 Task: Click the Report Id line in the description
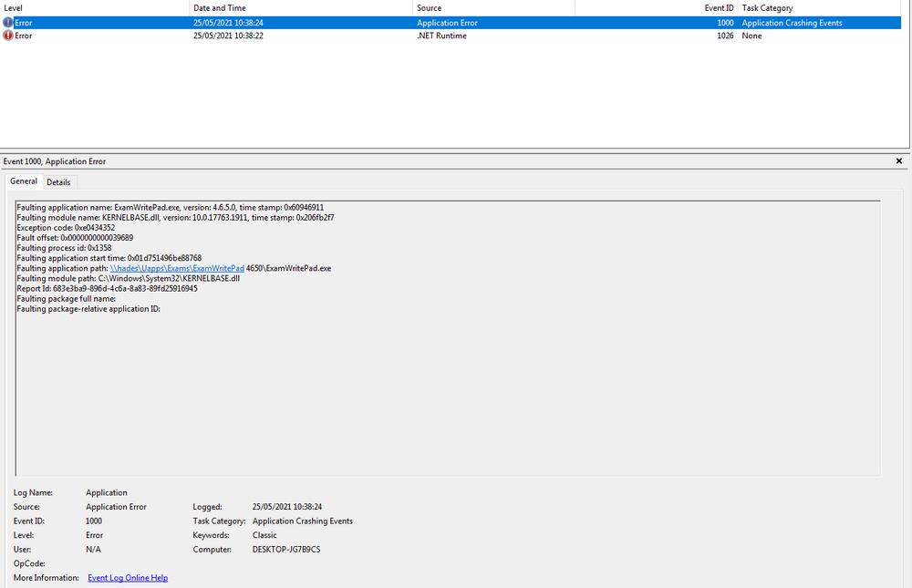pyautogui.click(x=107, y=288)
